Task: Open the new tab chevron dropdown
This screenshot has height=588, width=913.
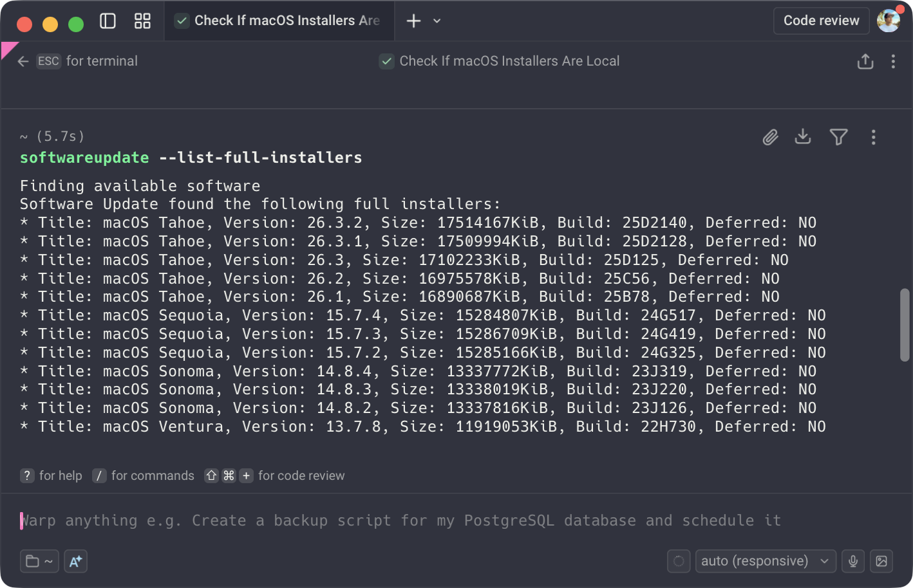Action: tap(437, 21)
